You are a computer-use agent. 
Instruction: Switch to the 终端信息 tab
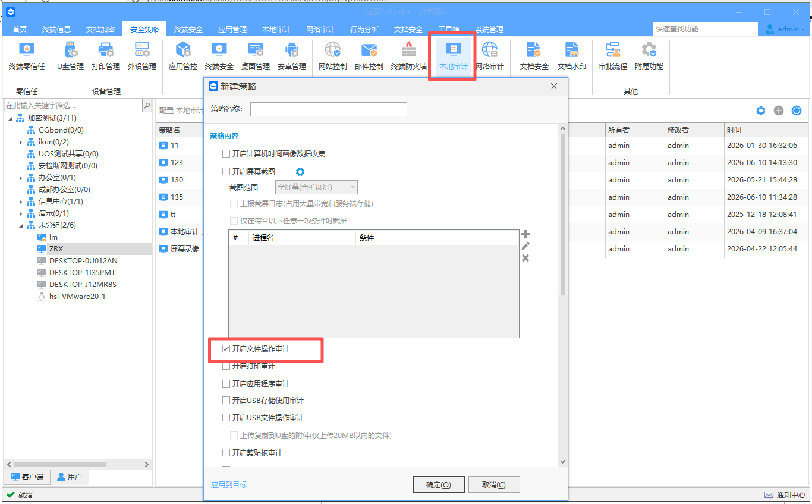tap(56, 29)
